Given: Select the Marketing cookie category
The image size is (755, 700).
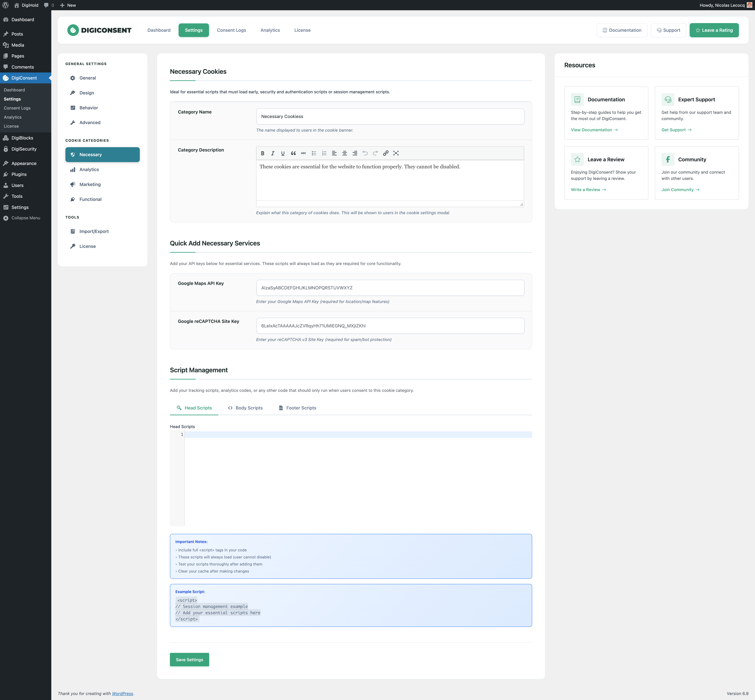Looking at the screenshot, I should [90, 185].
